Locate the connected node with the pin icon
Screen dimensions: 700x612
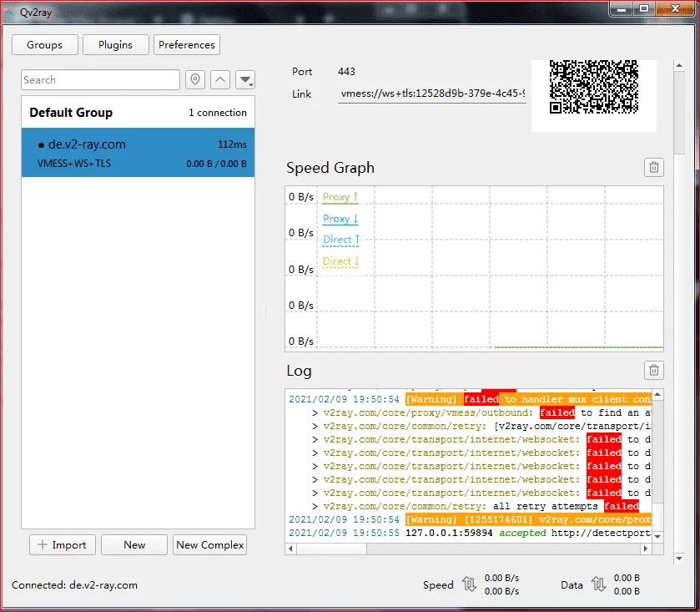click(x=195, y=80)
